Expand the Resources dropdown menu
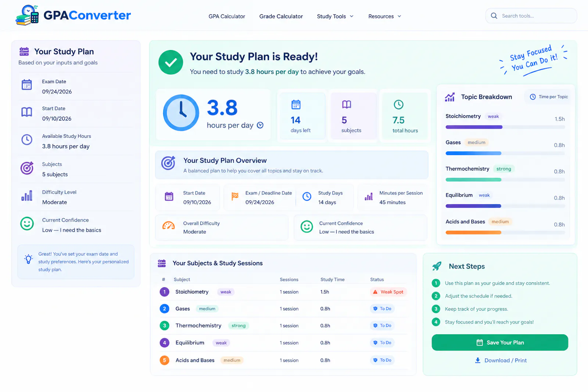 pos(385,16)
